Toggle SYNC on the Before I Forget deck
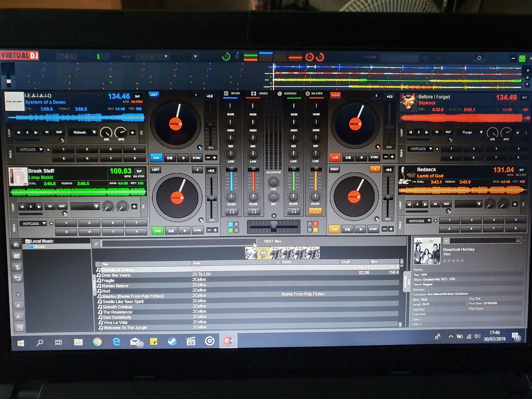 (374, 157)
